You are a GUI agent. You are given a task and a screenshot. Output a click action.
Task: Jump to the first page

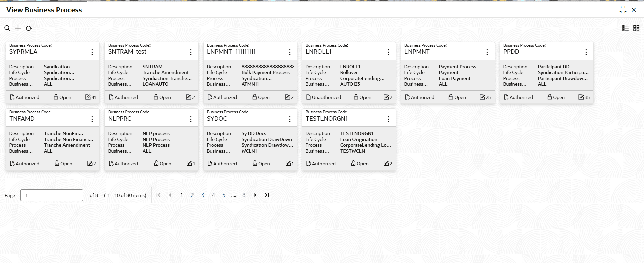tap(159, 195)
